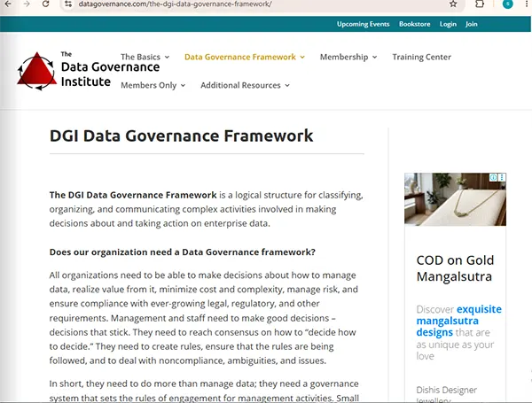Click the "Does our organization need" subheading
532x403 pixels.
(182, 252)
